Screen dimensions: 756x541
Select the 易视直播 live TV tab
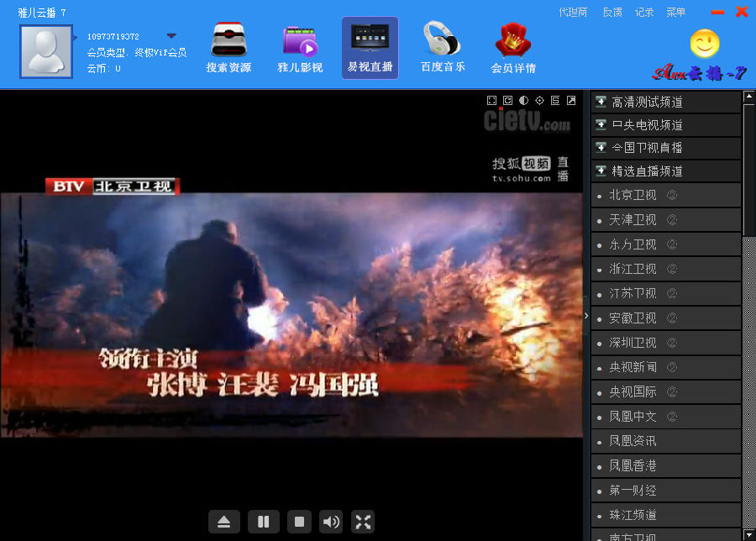tap(370, 48)
